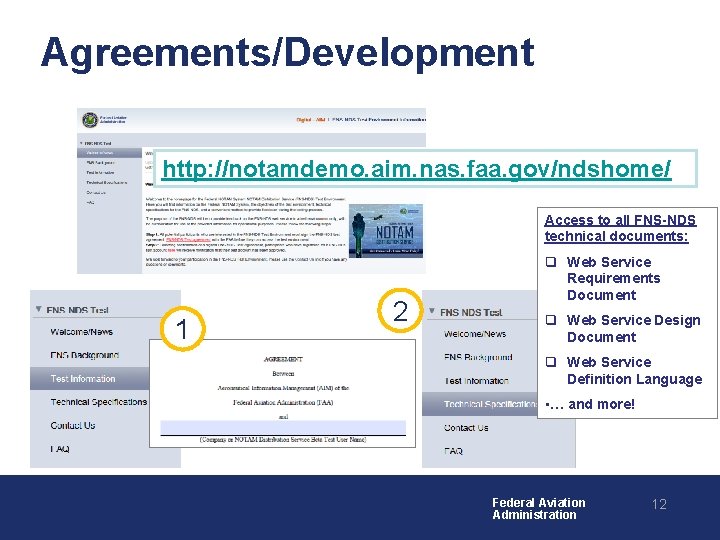
Task: Click the 'Access to all FNS-NDS technical documents' heading
Action: [620, 228]
